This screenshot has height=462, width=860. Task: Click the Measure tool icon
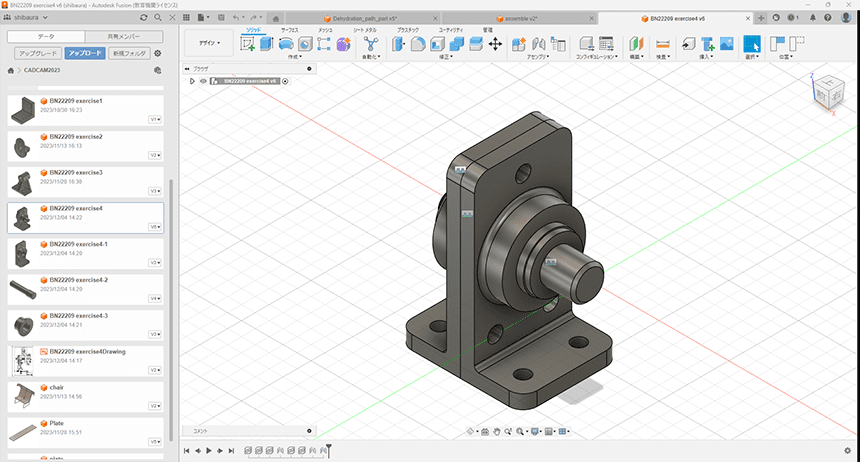662,44
